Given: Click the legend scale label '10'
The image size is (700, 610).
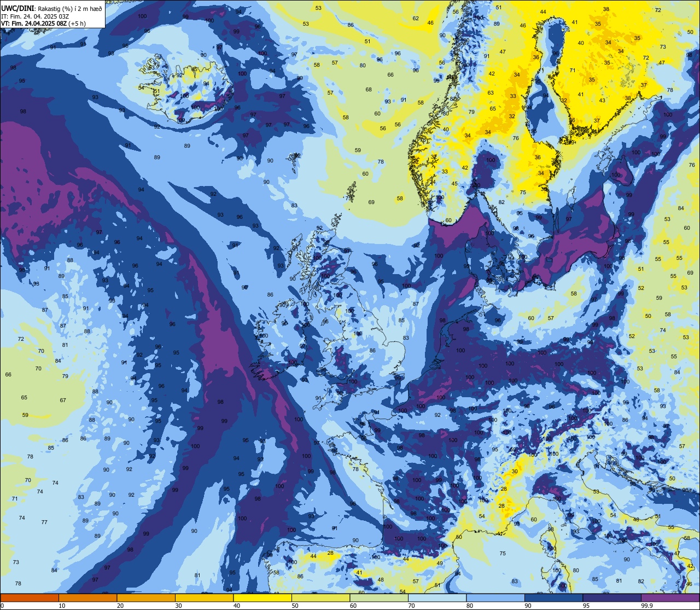Looking at the screenshot, I should [62, 606].
